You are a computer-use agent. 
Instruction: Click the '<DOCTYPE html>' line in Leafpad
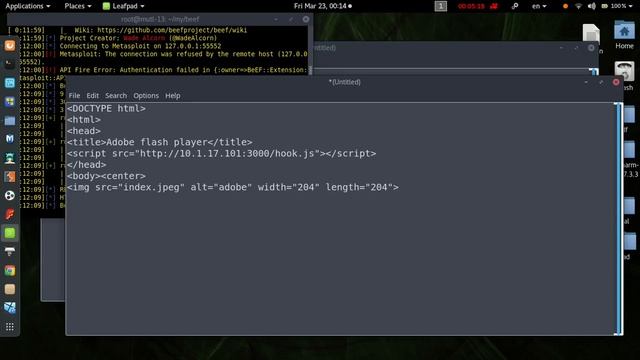[x=106, y=109]
